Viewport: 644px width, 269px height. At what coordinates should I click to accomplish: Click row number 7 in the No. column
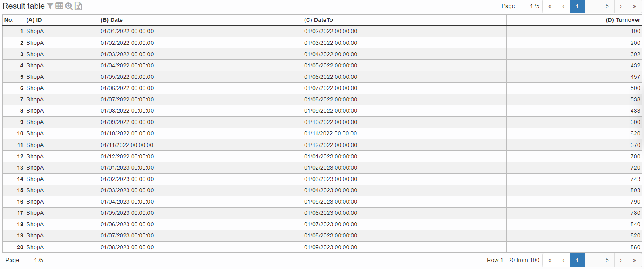pyautogui.click(x=14, y=99)
